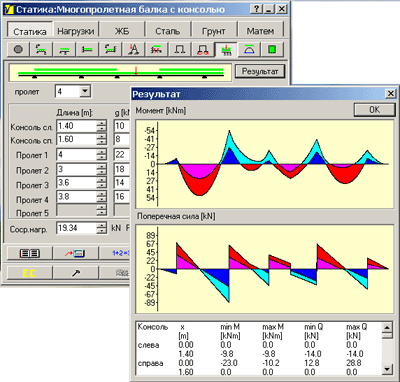
Task: Click the Пролет 4 length input field
Action: [x=76, y=196]
